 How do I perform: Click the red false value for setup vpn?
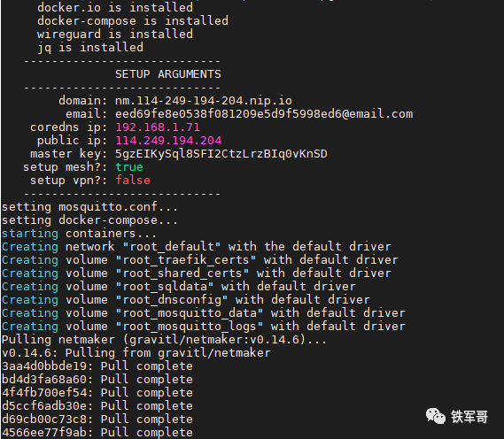133,181
